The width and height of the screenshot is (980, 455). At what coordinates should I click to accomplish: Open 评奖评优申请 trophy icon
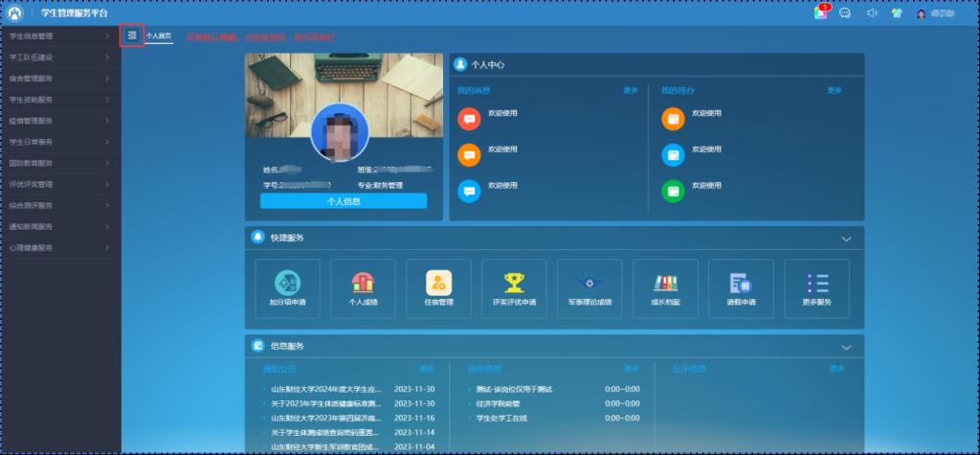coord(514,288)
